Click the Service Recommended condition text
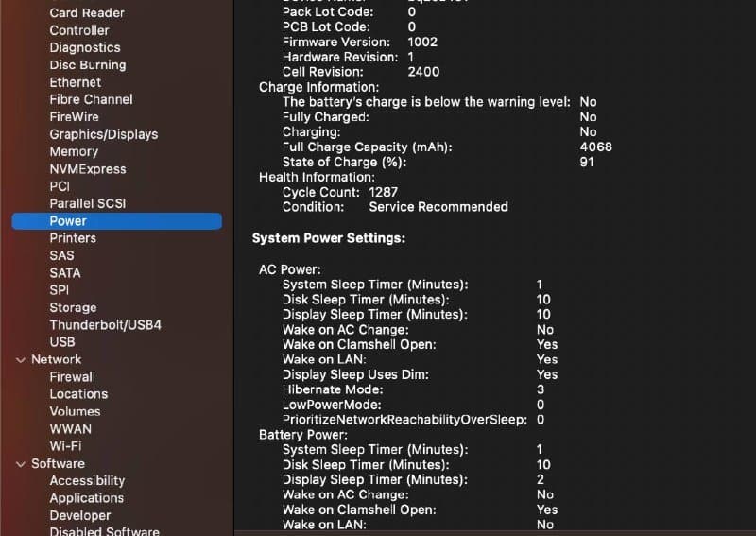The width and height of the screenshot is (756, 536). click(x=438, y=207)
